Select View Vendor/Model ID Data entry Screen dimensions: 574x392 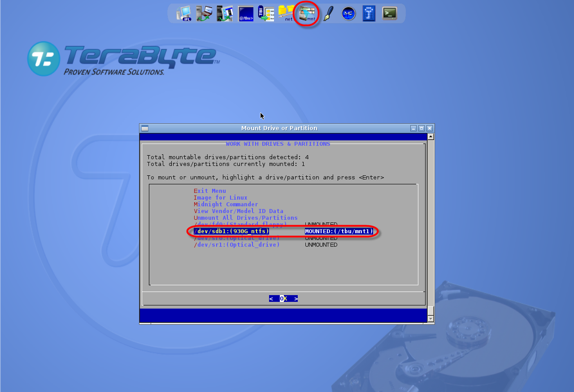pos(239,211)
